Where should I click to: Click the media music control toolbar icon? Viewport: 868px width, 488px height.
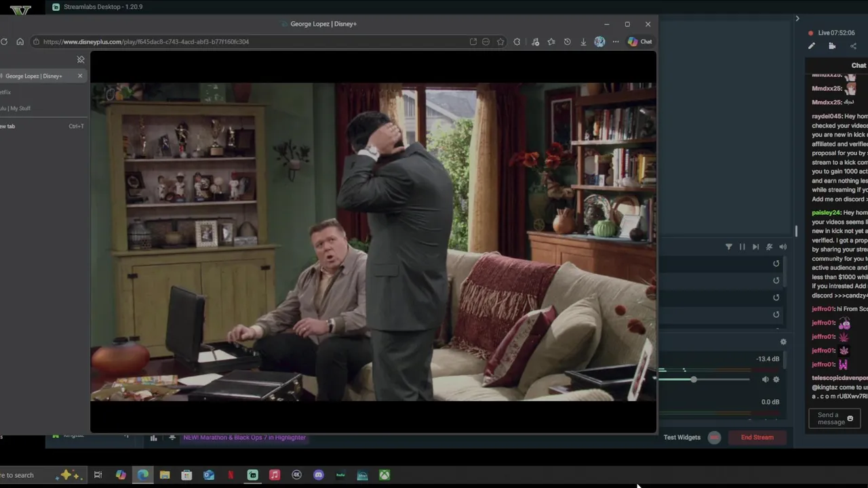point(535,41)
